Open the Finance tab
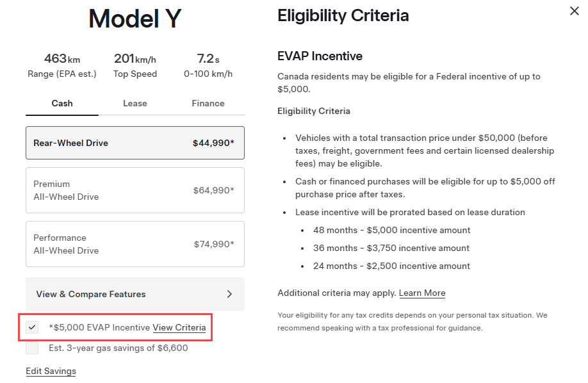Screen dimensions: 588x383 pos(208,103)
